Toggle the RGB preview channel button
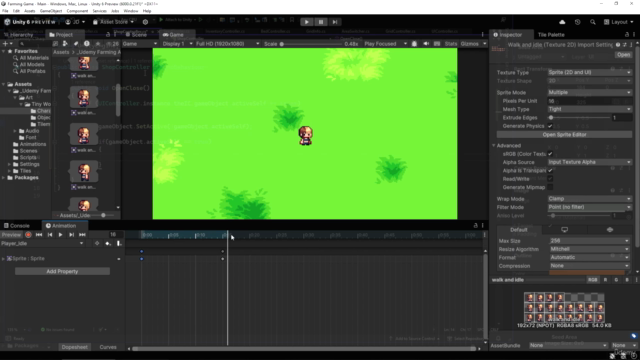 592,280
